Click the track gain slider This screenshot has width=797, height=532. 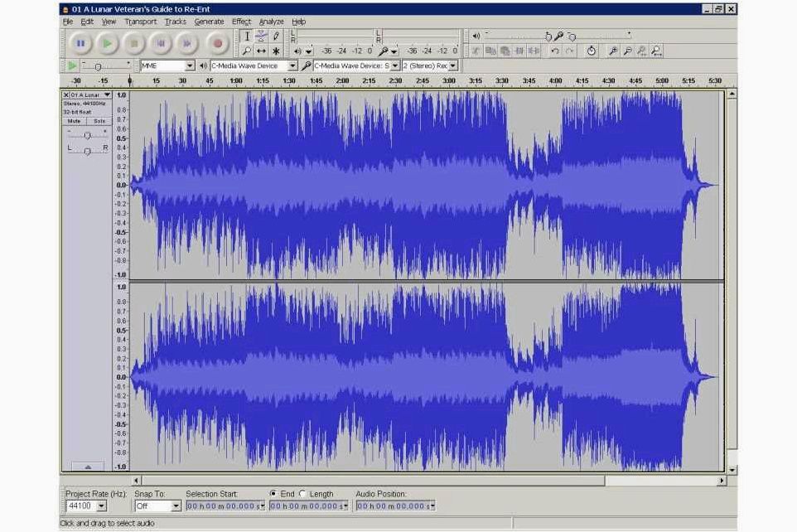[88, 135]
